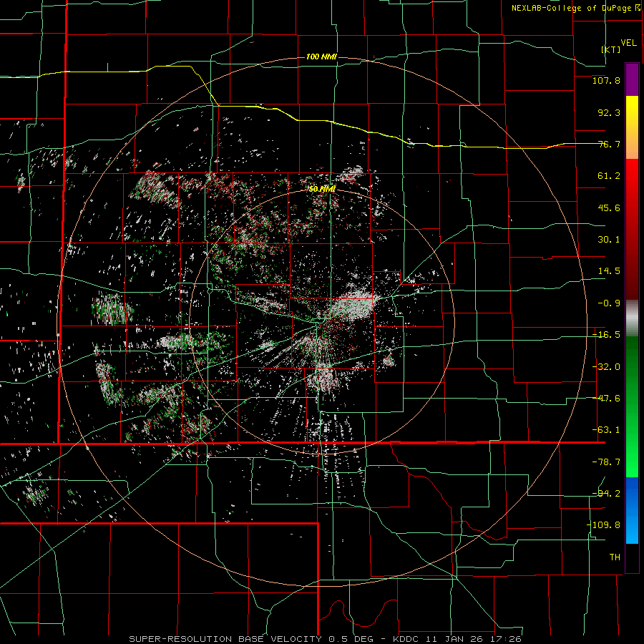Screen dimensions: 644x644
Task: Click the purple segment of the velocity color bar
Action: tap(632, 80)
